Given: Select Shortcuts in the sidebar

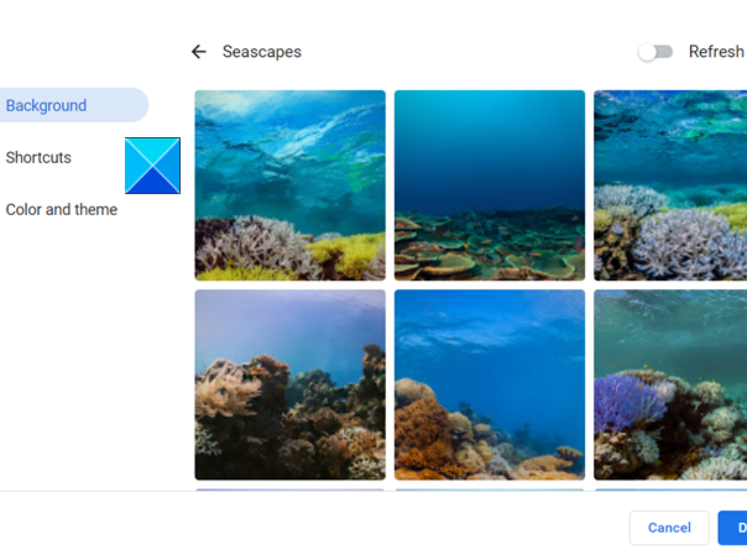Looking at the screenshot, I should (x=39, y=157).
